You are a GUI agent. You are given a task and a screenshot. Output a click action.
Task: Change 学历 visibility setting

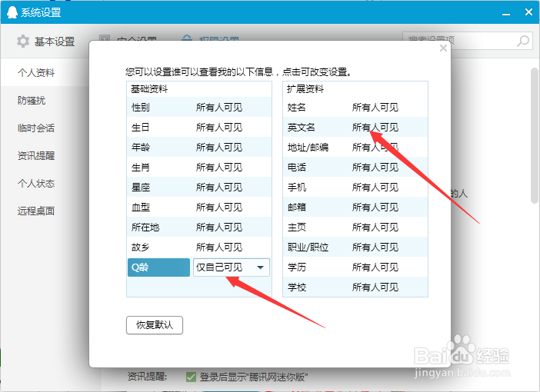tap(375, 267)
